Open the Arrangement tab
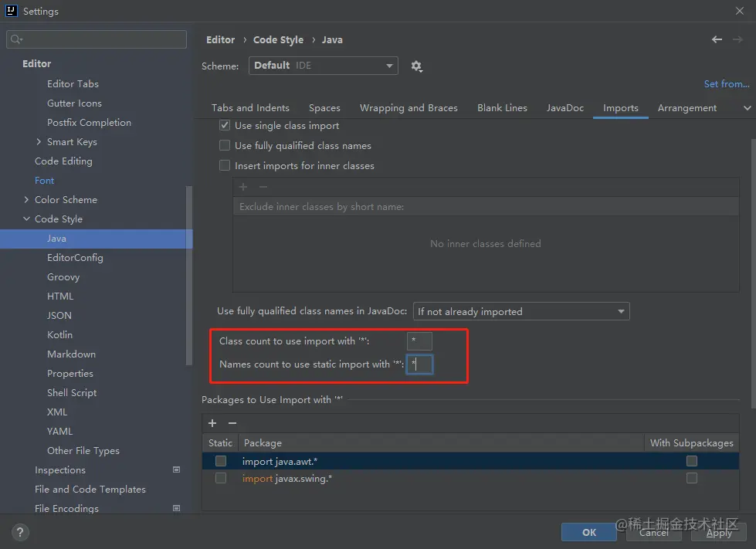This screenshot has height=549, width=756. tap(687, 108)
